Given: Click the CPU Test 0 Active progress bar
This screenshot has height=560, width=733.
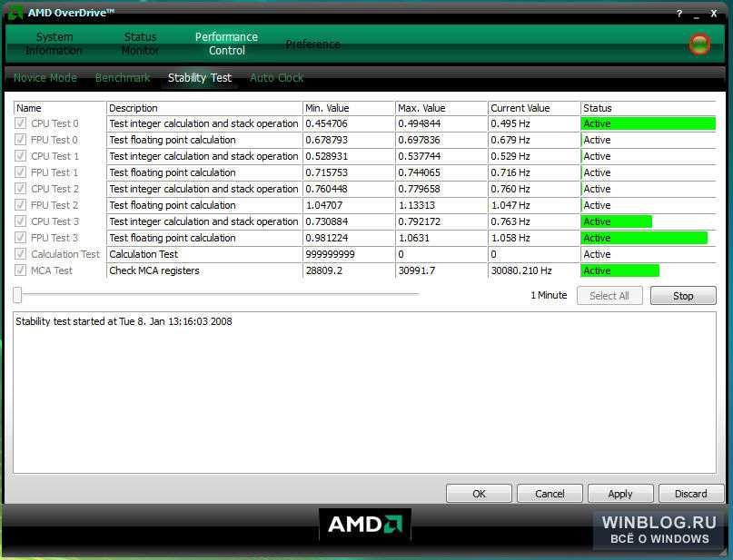Looking at the screenshot, I should [x=649, y=123].
